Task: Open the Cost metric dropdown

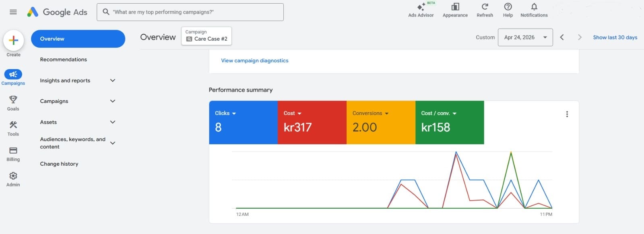Action: point(293,113)
